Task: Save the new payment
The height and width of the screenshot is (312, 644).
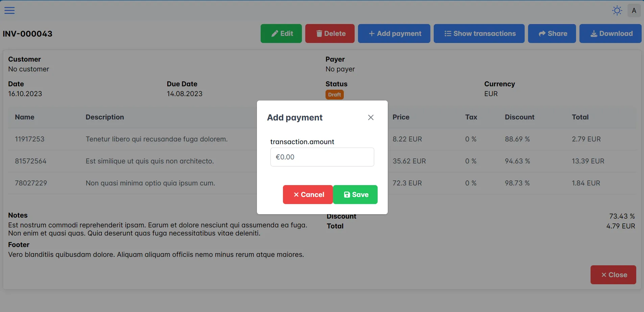Action: pyautogui.click(x=355, y=195)
